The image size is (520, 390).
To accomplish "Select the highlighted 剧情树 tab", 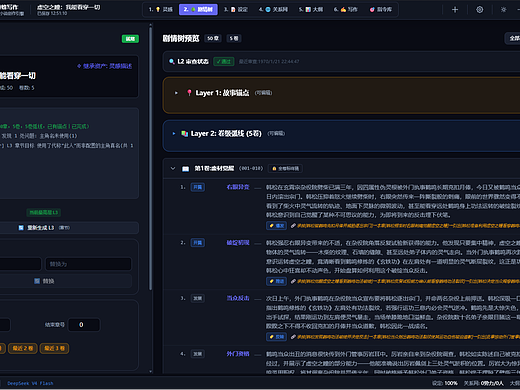I will click(198, 9).
